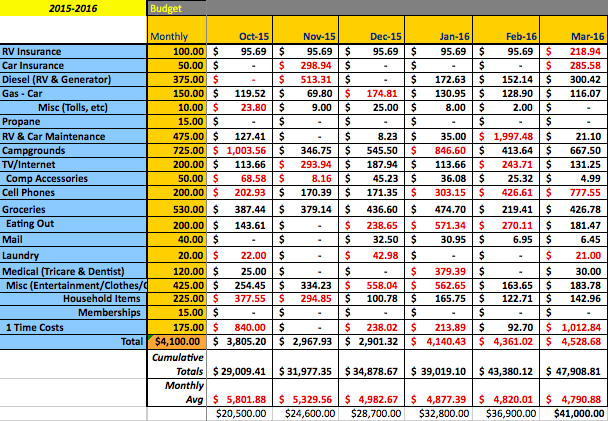Screen dimensions: 608x421
Task: Click the Laundry row label
Action: [x=73, y=255]
